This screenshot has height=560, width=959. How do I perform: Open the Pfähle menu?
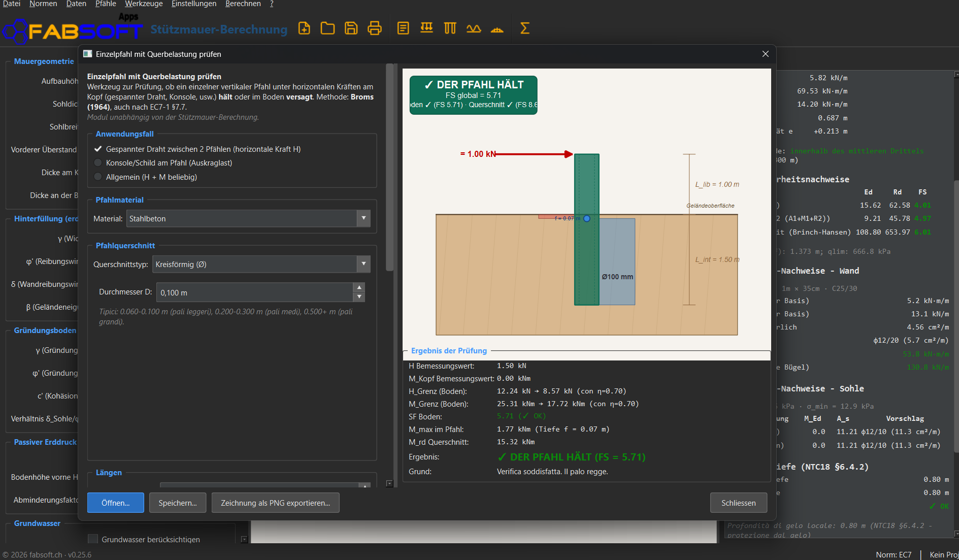click(106, 4)
